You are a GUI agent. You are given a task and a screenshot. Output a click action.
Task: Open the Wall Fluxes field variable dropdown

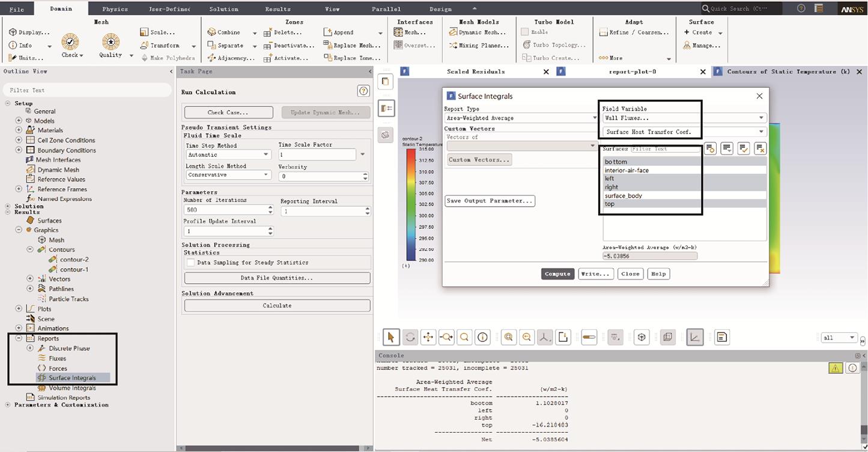point(685,118)
